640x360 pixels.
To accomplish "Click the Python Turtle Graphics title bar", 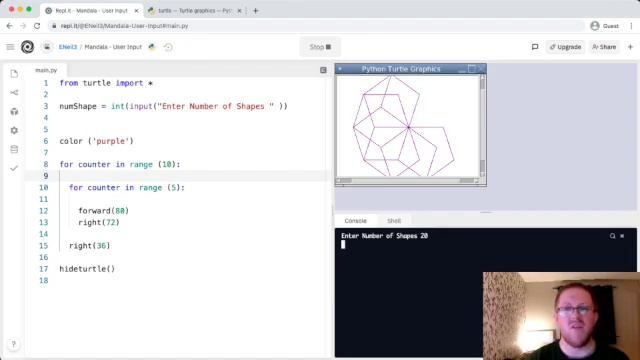I will point(401,69).
